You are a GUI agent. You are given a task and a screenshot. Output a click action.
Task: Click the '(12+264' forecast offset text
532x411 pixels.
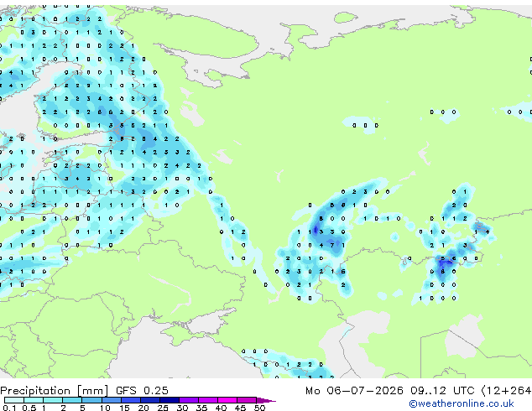(506, 391)
